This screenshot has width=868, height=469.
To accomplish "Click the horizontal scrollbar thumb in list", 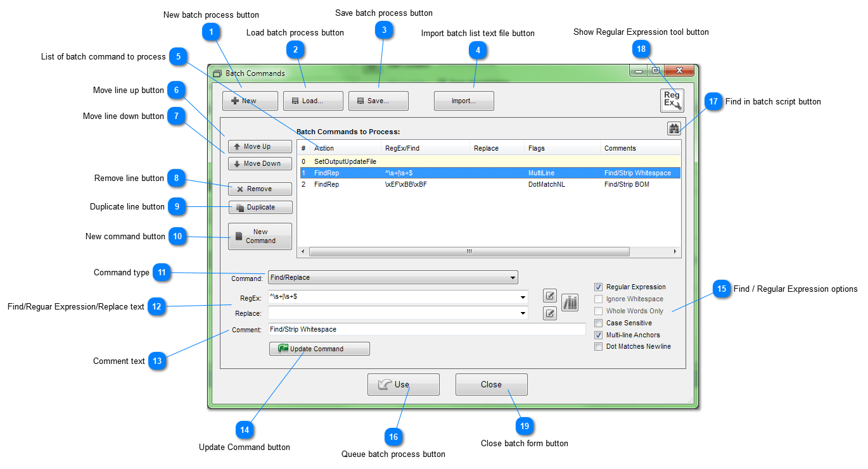I will [469, 251].
